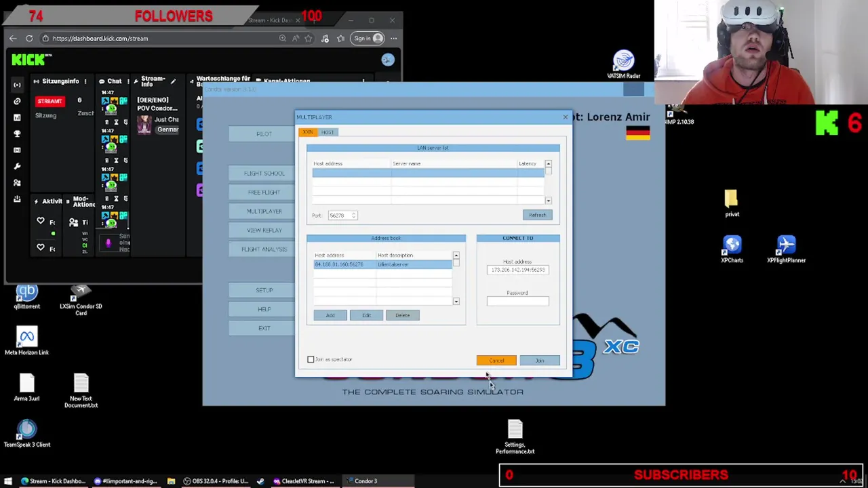Open the Kick sidebar trophy icon
The height and width of the screenshot is (488, 868).
coord(18,134)
